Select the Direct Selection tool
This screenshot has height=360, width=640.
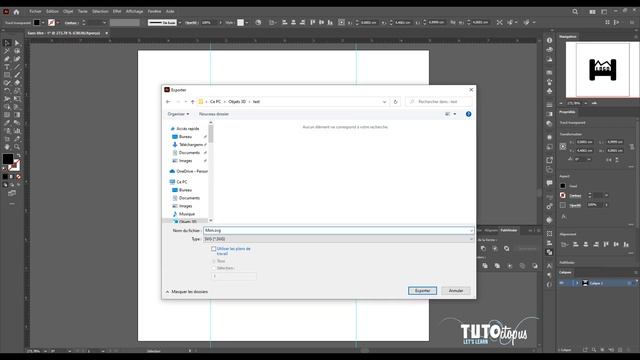click(x=17, y=43)
